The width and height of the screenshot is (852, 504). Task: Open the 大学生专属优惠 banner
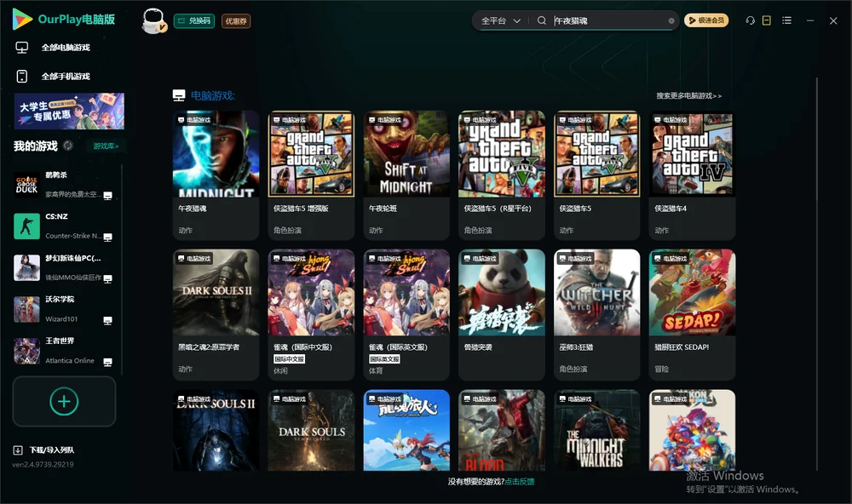tap(69, 112)
